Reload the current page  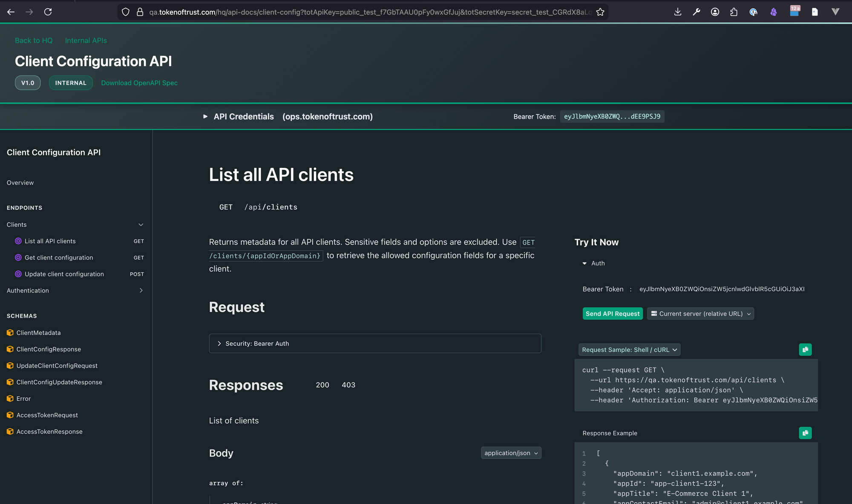48,12
